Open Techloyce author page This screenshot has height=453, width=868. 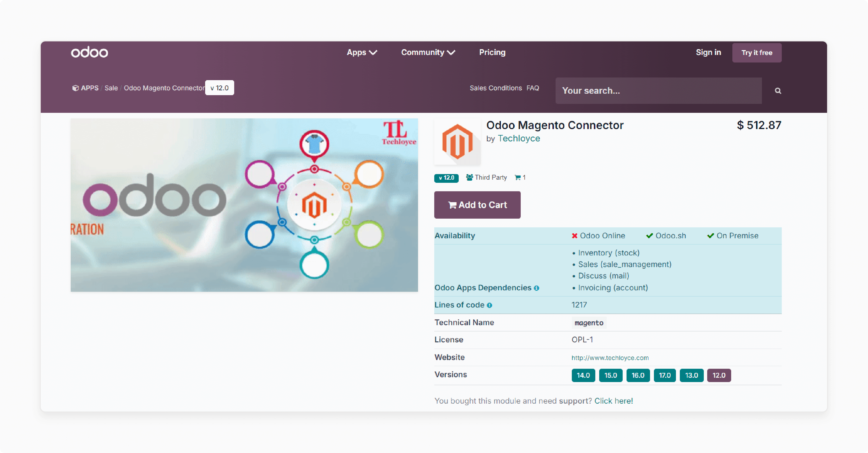pyautogui.click(x=519, y=138)
